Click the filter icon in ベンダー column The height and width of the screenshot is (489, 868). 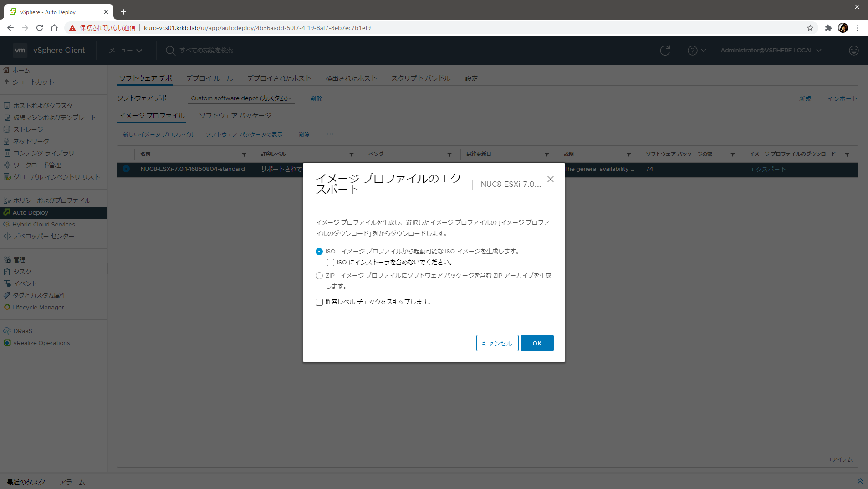click(449, 154)
